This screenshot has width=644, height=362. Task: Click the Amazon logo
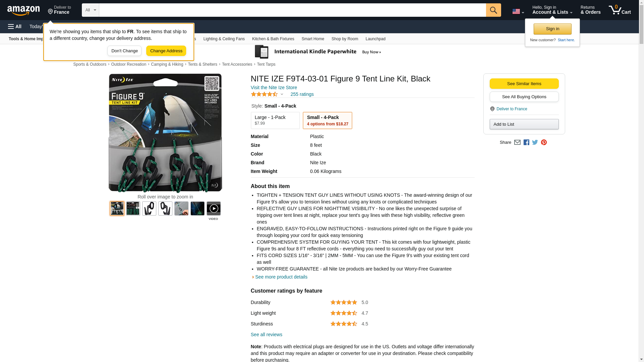23,10
